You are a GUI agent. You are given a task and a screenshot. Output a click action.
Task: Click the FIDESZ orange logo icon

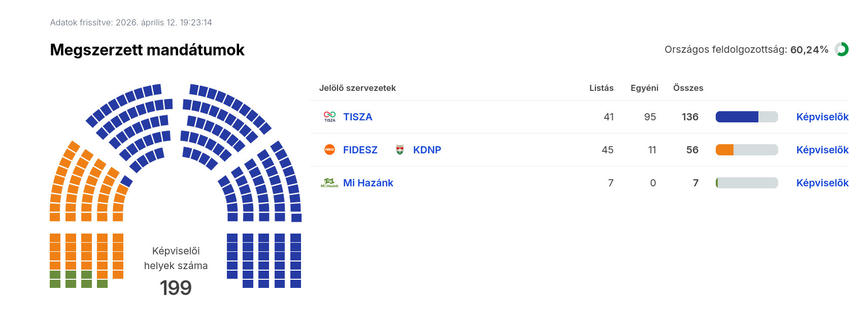(329, 150)
